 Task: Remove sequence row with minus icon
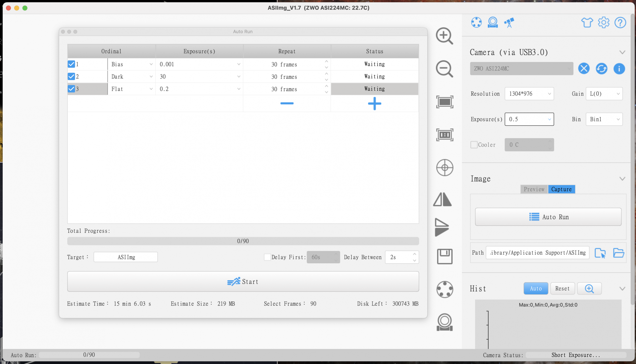pos(287,103)
